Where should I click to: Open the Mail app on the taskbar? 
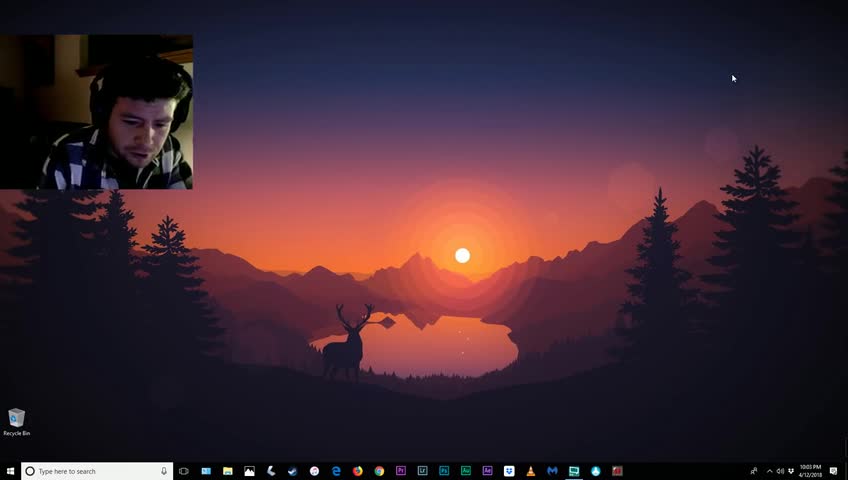[206, 471]
